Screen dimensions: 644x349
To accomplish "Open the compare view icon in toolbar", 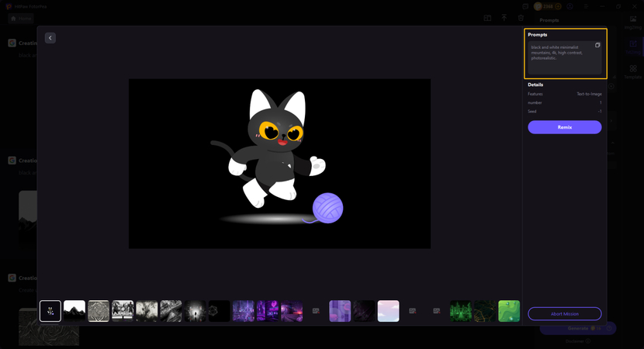I will [487, 19].
